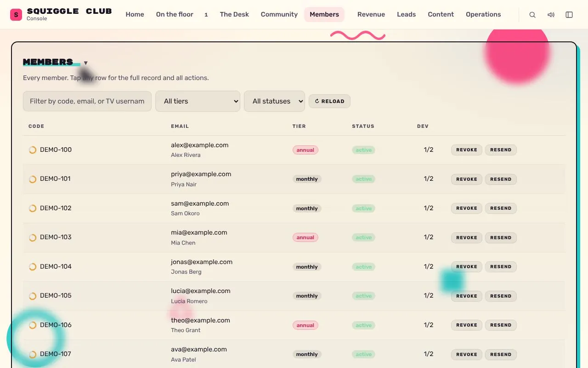Click the 1/2 device count for DEMO-102
The height and width of the screenshot is (368, 588).
click(x=429, y=208)
